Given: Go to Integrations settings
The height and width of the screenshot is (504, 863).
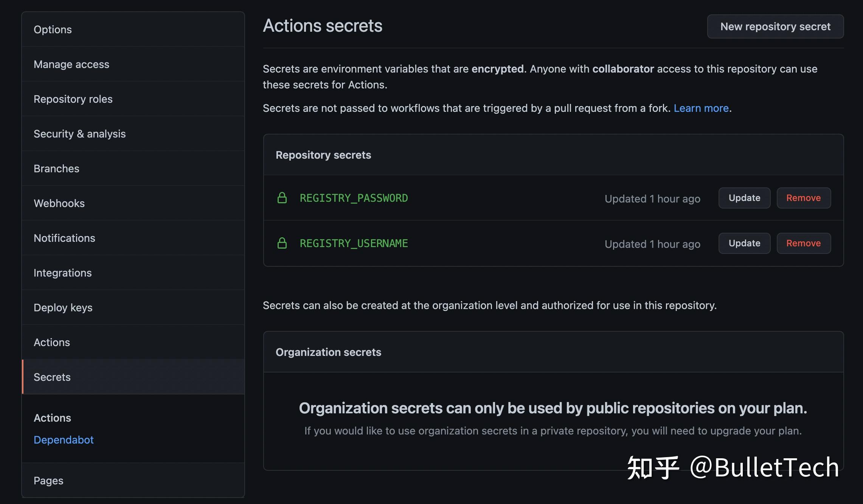Looking at the screenshot, I should pos(63,272).
